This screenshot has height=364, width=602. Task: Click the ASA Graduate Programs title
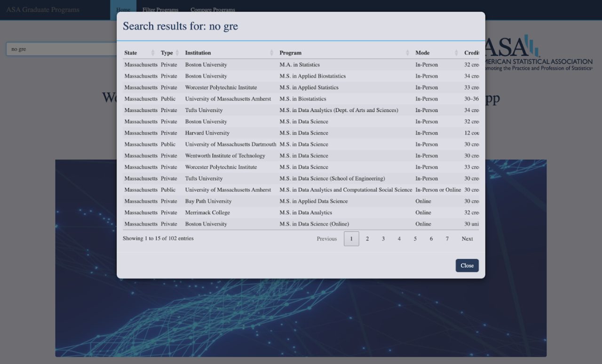[x=43, y=10]
